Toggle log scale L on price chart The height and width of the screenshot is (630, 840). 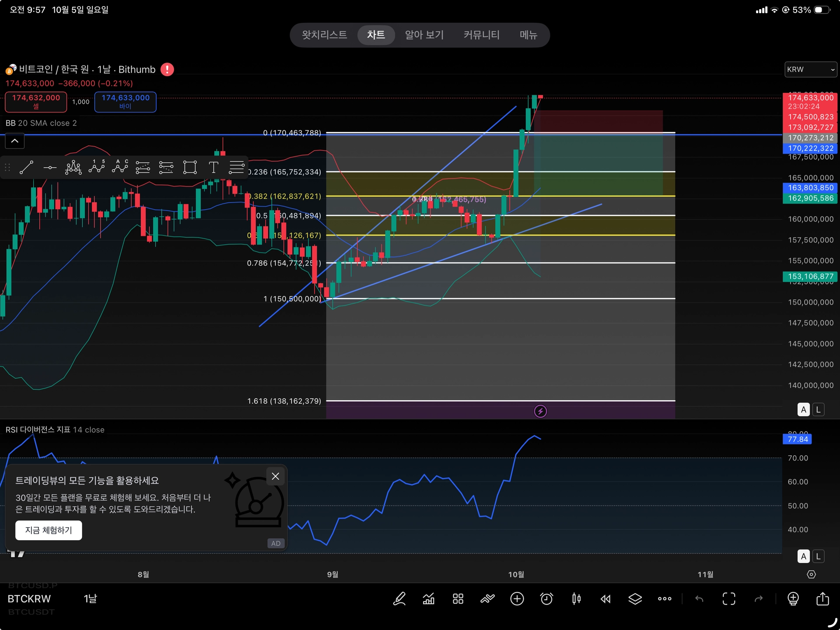point(818,409)
